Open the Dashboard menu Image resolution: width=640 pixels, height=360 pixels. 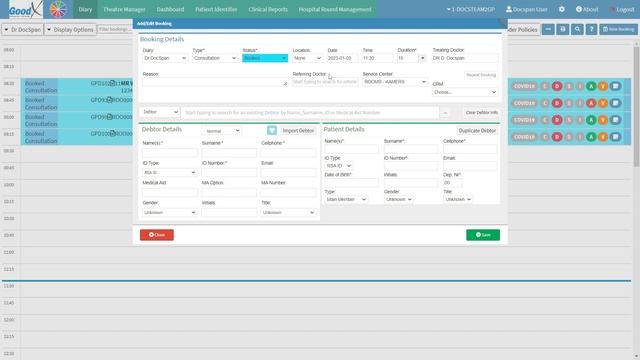[x=170, y=9]
